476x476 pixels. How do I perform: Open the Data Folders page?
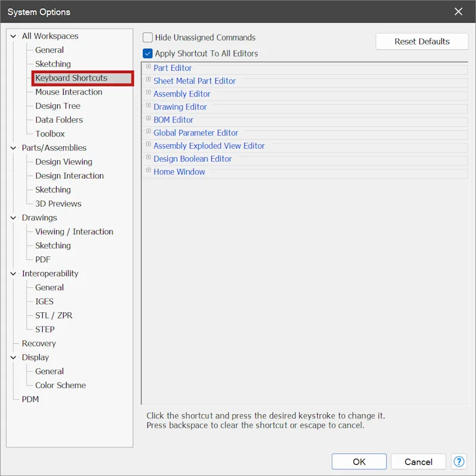[x=59, y=120]
